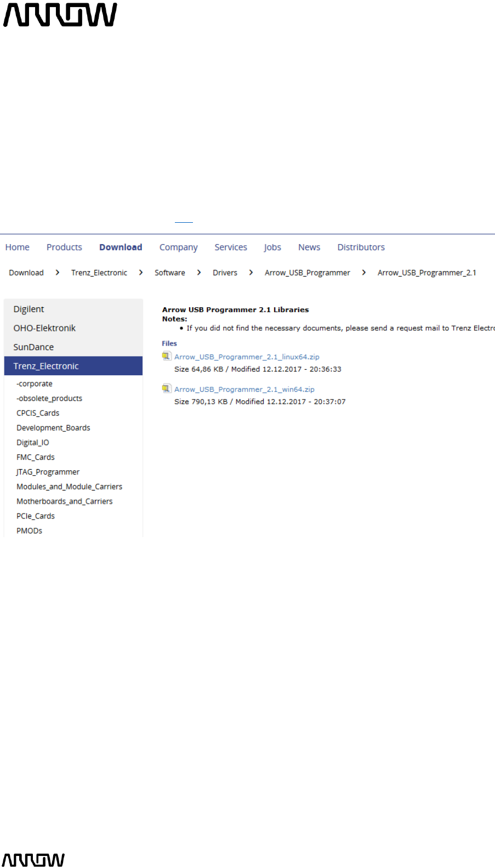The width and height of the screenshot is (495, 868).
Task: Open the Jobs menu item
Action: click(x=272, y=247)
